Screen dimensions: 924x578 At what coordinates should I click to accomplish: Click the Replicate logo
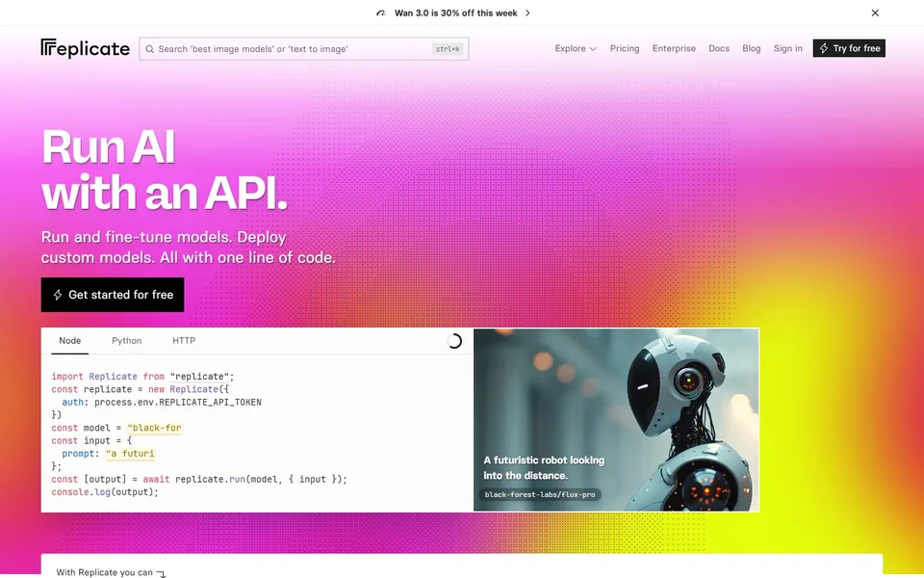[86, 48]
